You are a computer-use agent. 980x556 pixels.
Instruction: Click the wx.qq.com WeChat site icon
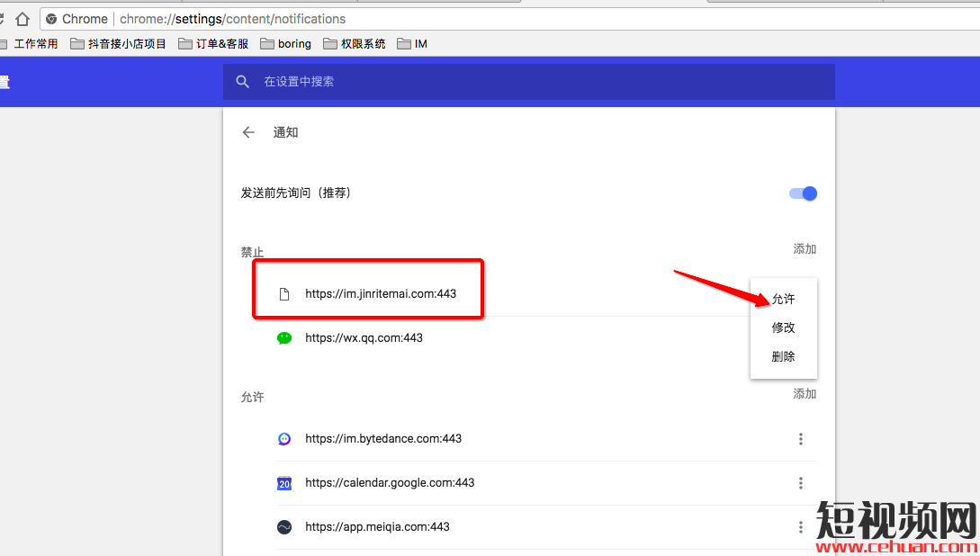coord(284,338)
